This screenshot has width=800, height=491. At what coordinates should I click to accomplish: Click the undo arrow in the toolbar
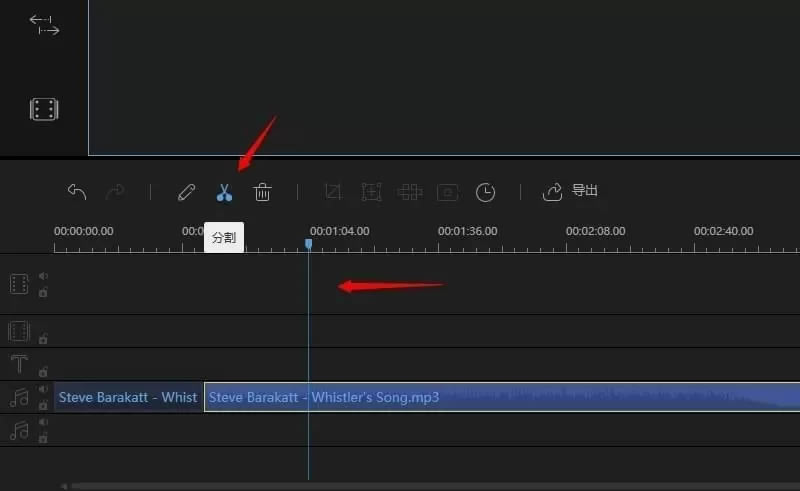point(76,191)
